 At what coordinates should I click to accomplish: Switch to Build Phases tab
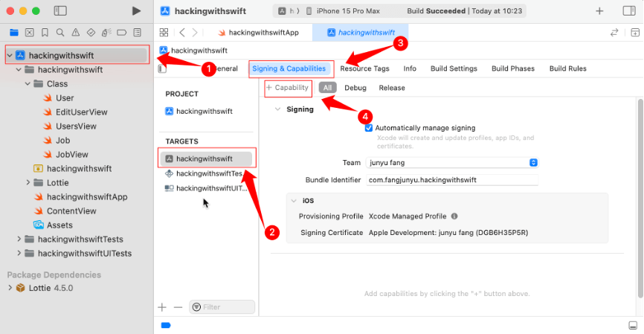pos(513,68)
